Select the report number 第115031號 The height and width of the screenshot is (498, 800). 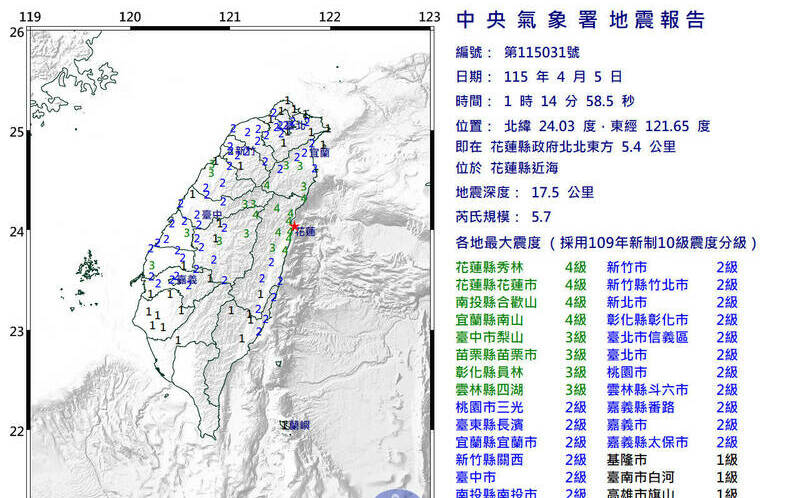click(542, 52)
